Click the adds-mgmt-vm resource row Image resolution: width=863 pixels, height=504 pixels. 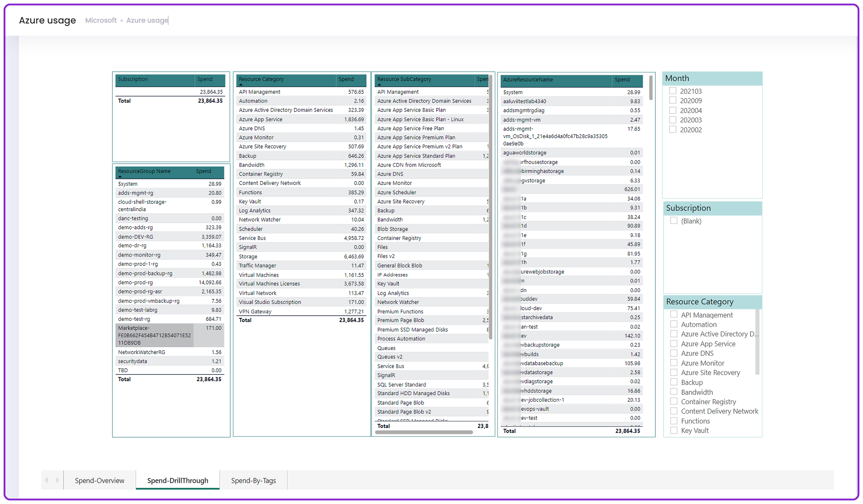(571, 120)
